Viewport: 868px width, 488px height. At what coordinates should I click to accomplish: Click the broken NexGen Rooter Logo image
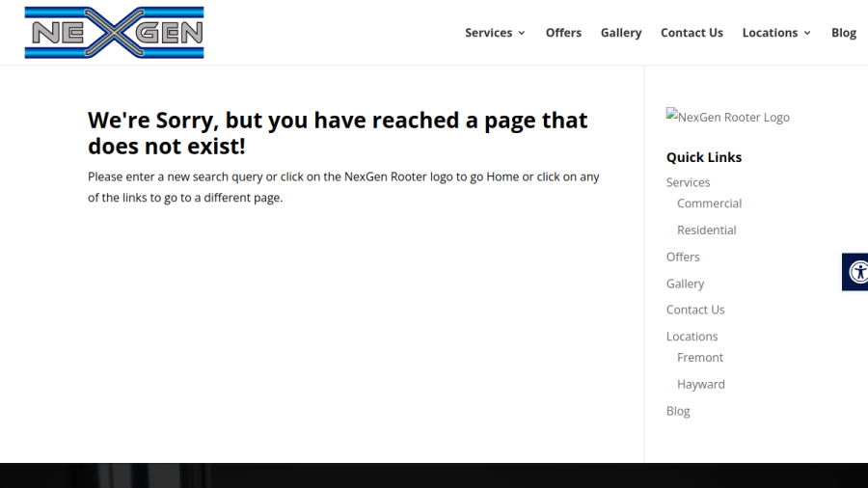[x=727, y=117]
